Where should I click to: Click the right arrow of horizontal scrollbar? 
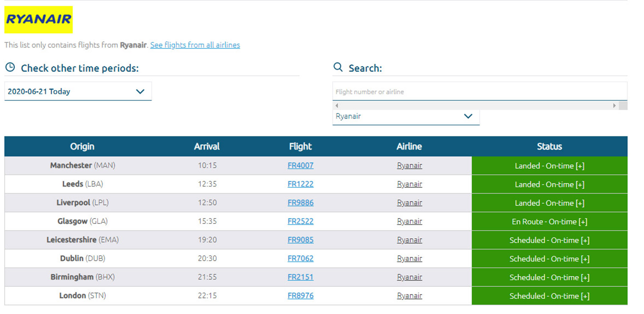click(614, 105)
